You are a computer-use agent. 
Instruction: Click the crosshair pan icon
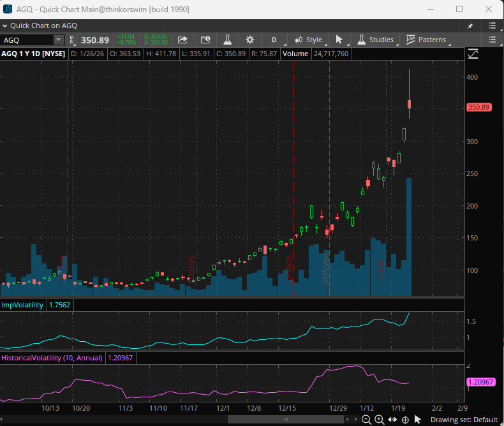[x=405, y=420]
